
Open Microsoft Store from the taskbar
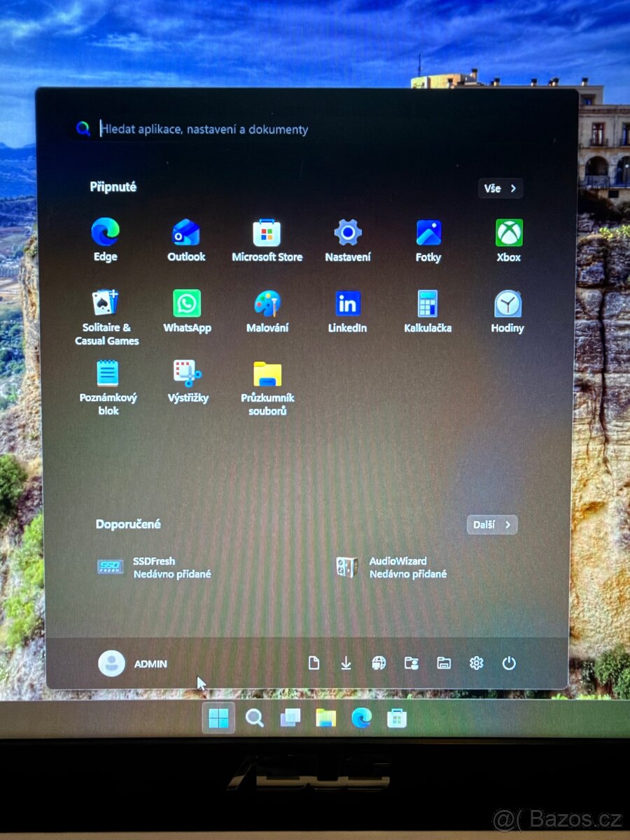tap(397, 718)
